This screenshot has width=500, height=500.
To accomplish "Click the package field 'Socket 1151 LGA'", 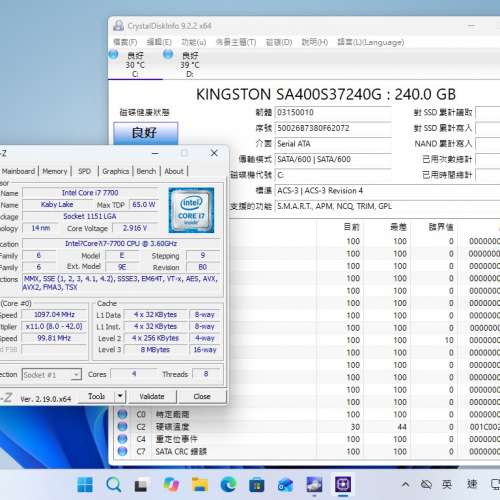I will [x=90, y=216].
